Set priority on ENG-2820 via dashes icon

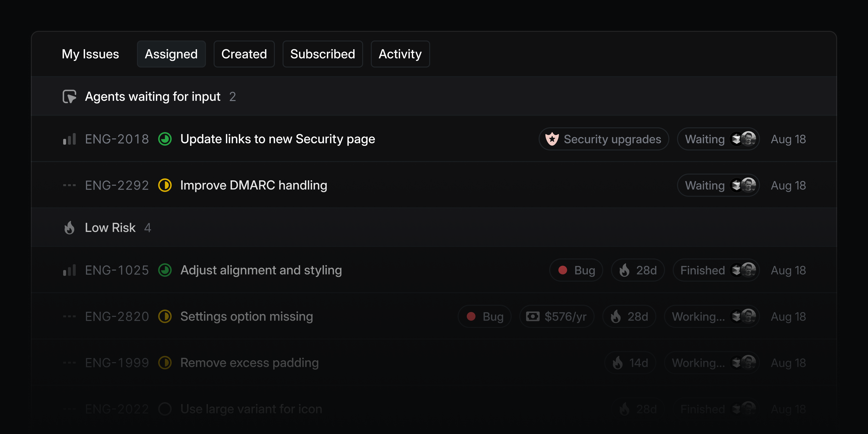pos(69,316)
